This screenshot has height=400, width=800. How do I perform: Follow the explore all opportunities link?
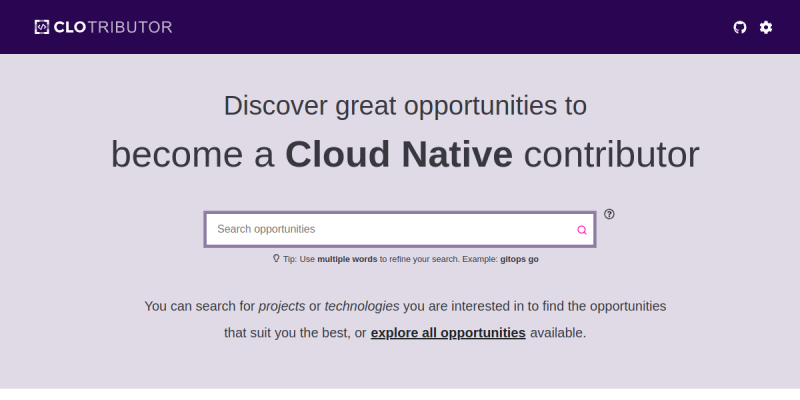pyautogui.click(x=448, y=333)
